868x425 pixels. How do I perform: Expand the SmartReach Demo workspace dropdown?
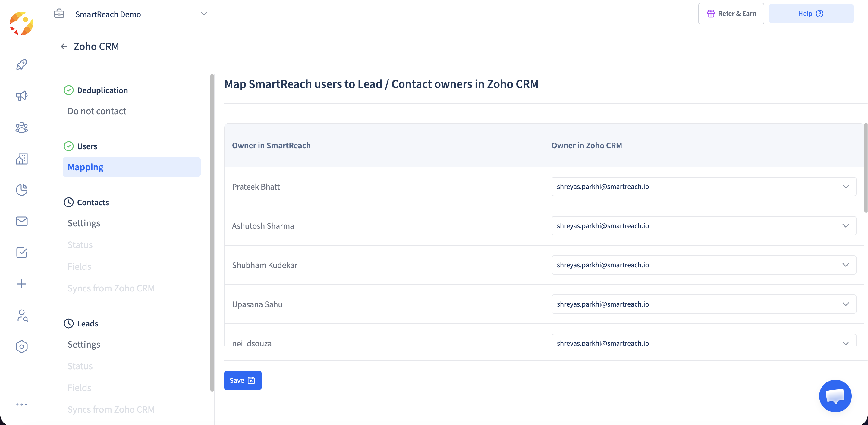pyautogui.click(x=203, y=14)
